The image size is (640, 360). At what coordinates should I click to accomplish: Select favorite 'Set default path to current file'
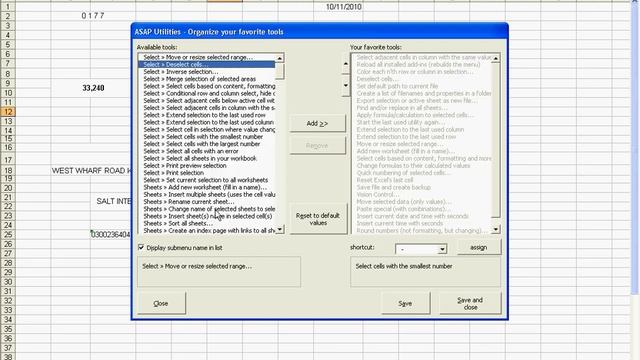click(422, 86)
